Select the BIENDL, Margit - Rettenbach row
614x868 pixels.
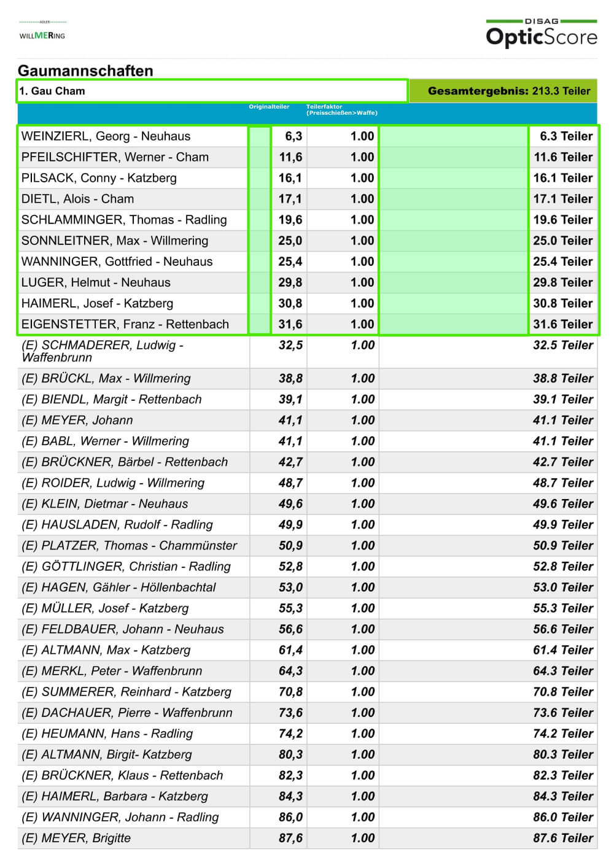(111, 400)
